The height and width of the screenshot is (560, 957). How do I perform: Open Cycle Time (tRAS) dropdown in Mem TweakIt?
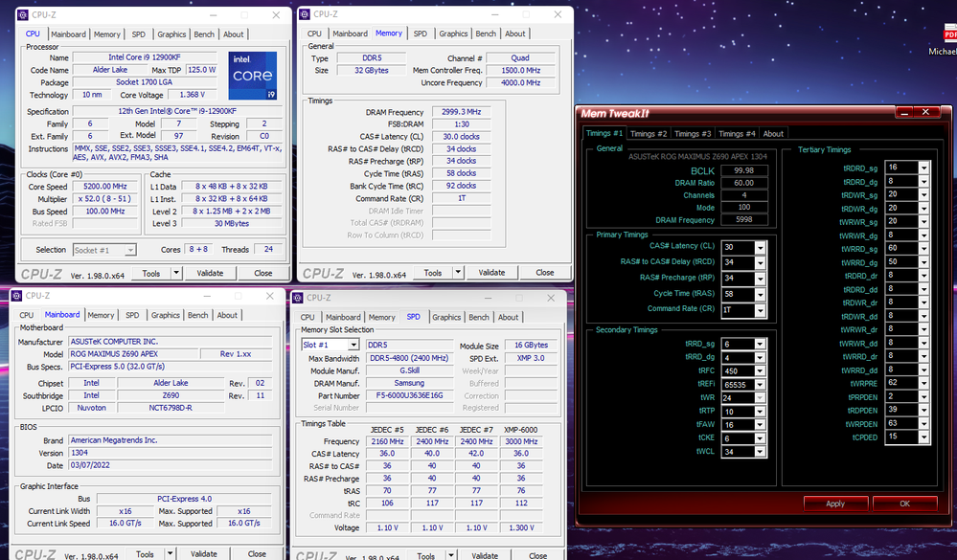(x=760, y=294)
